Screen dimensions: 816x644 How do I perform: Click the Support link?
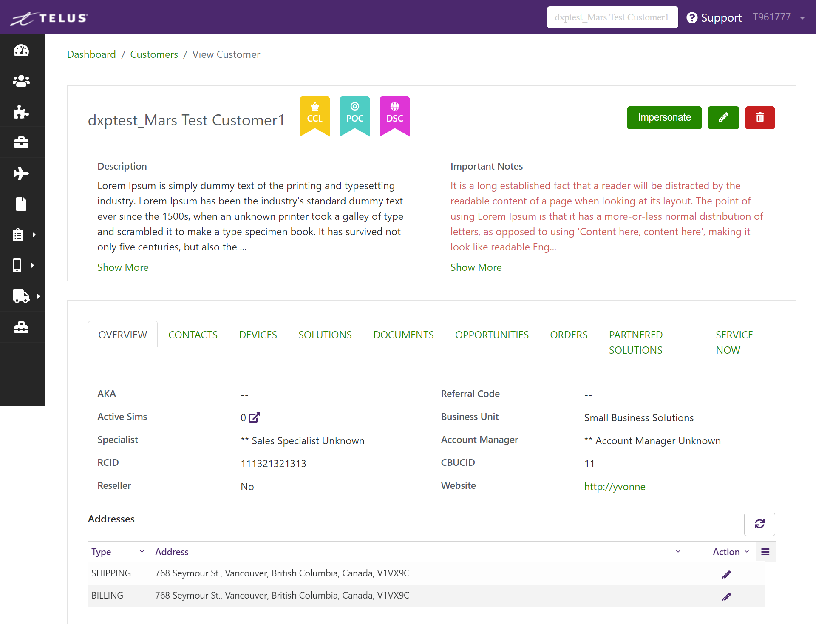pyautogui.click(x=721, y=17)
